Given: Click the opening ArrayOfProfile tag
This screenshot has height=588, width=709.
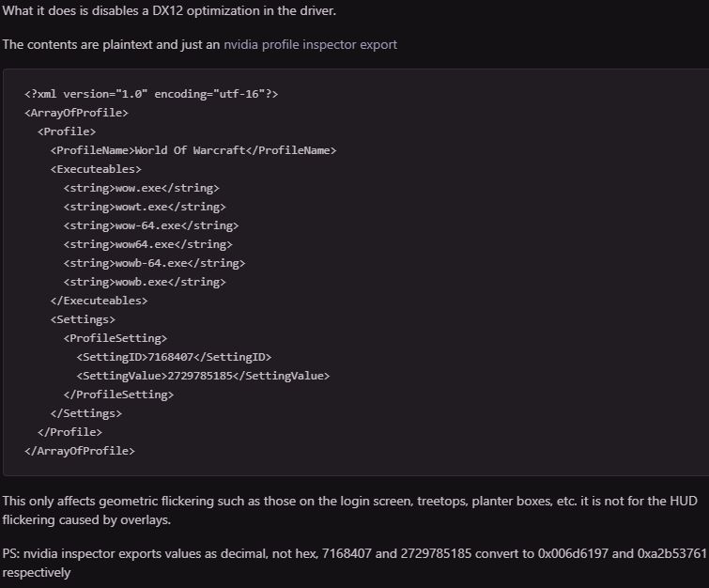Looking at the screenshot, I should (76, 113).
